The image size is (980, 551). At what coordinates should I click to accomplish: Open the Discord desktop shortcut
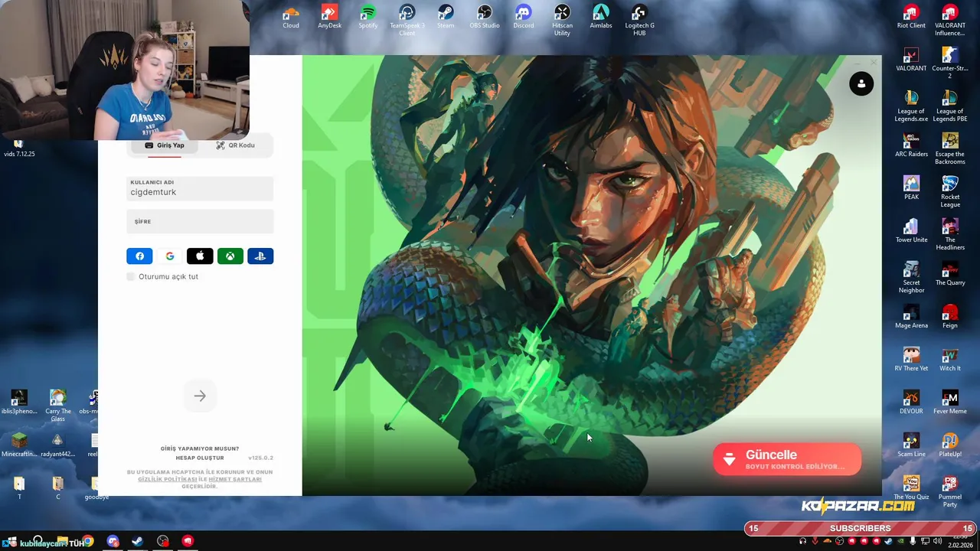coord(524,17)
